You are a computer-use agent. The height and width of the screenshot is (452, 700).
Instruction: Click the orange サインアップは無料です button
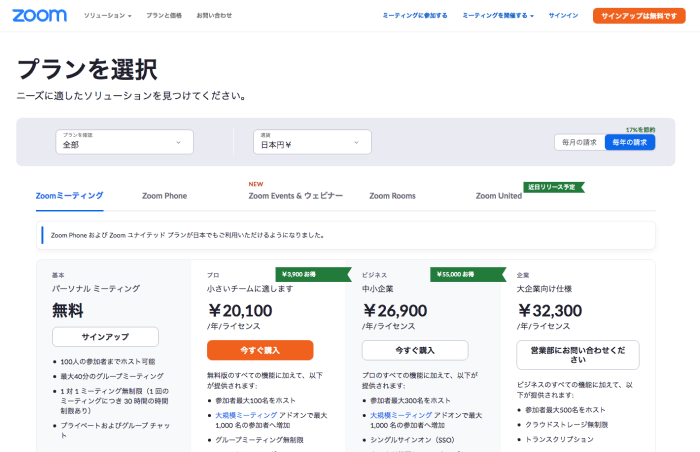[639, 16]
